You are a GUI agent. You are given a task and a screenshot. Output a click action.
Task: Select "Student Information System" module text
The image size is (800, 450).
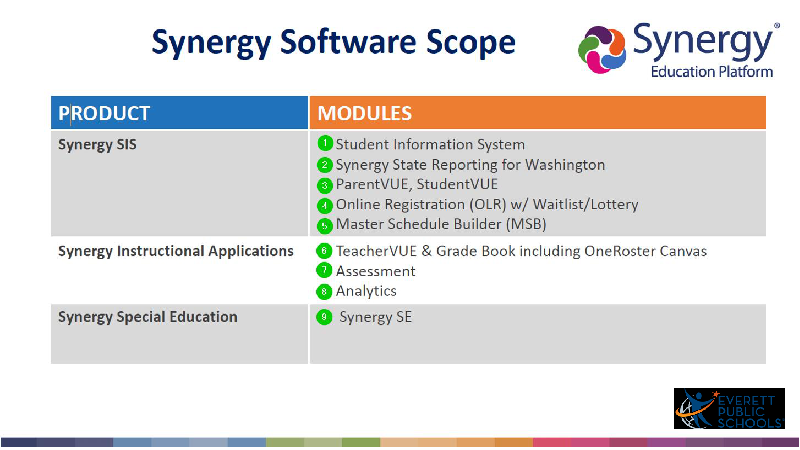coord(430,144)
